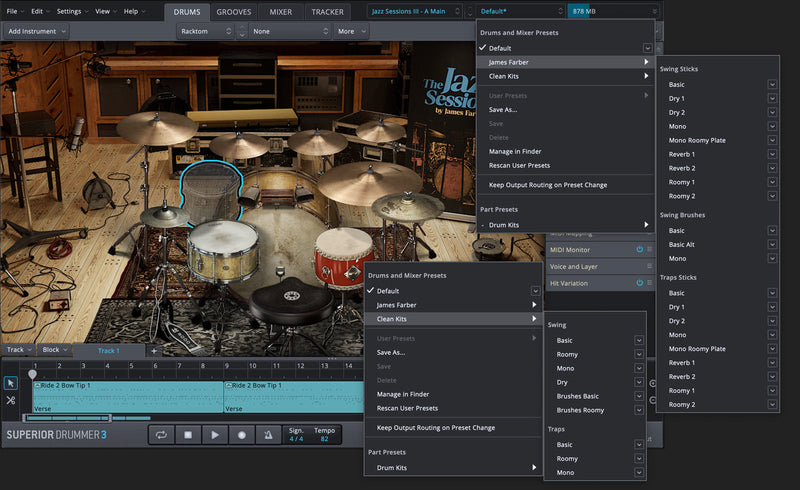Open the None dropdown beside Racktom
The image size is (800, 490).
point(290,31)
